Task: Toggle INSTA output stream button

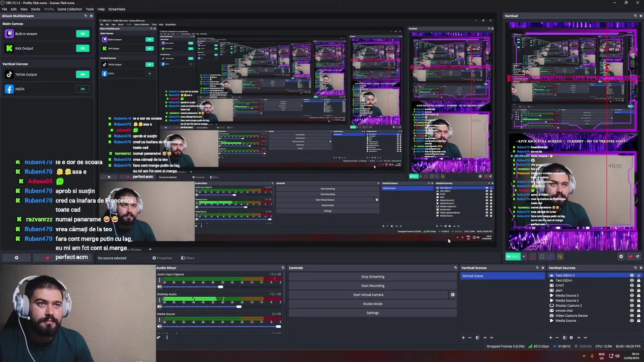Action: coord(83,89)
